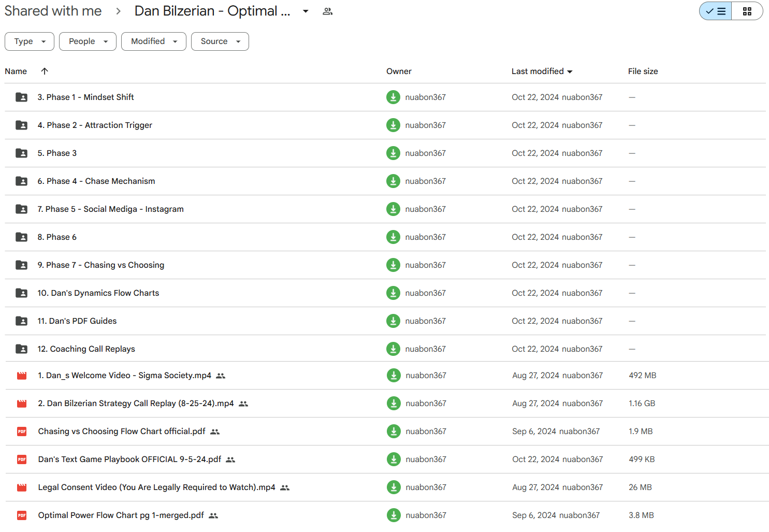Click PDF icon for Chasing vs Choosing Flow Chart

pos(22,432)
